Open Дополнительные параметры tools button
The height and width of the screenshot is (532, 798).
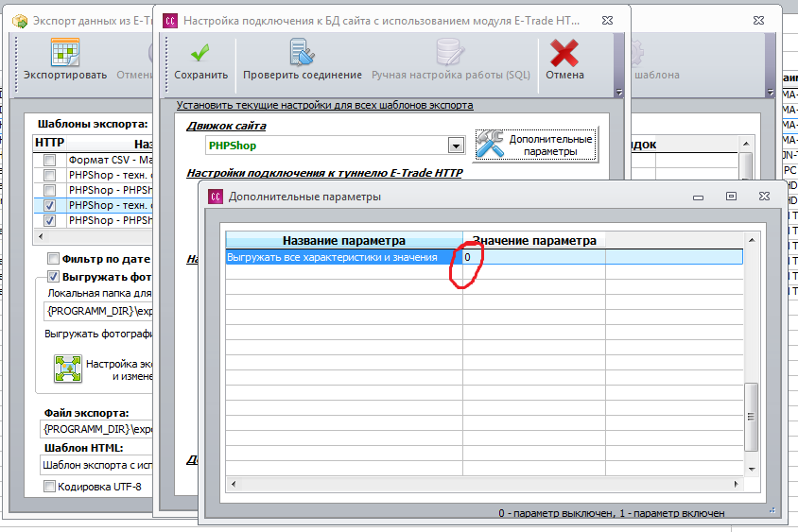(x=535, y=145)
